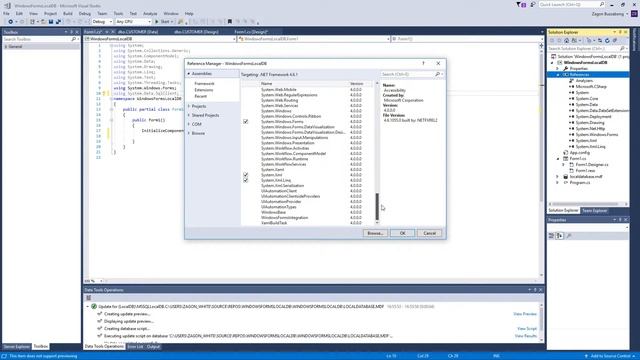Click Save icon in main toolbar
Viewport: 640px width, 360px height.
pyautogui.click(x=51, y=22)
